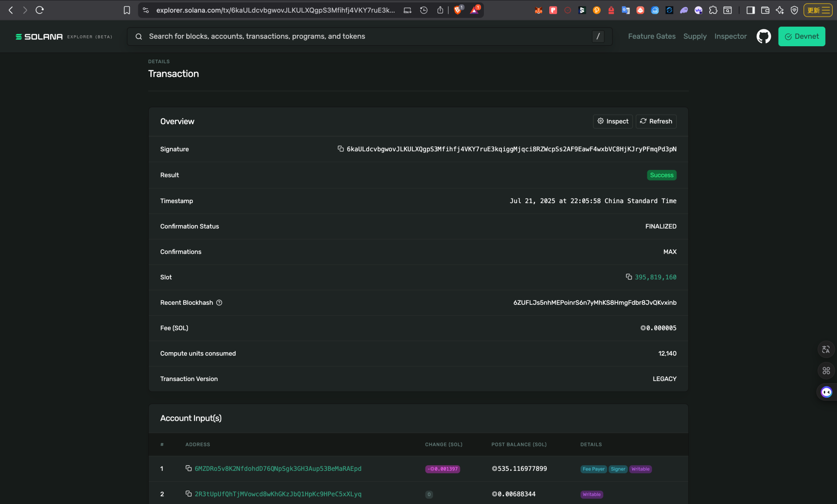The width and height of the screenshot is (837, 504).
Task: Open site settings icon in address bar
Action: click(x=146, y=10)
